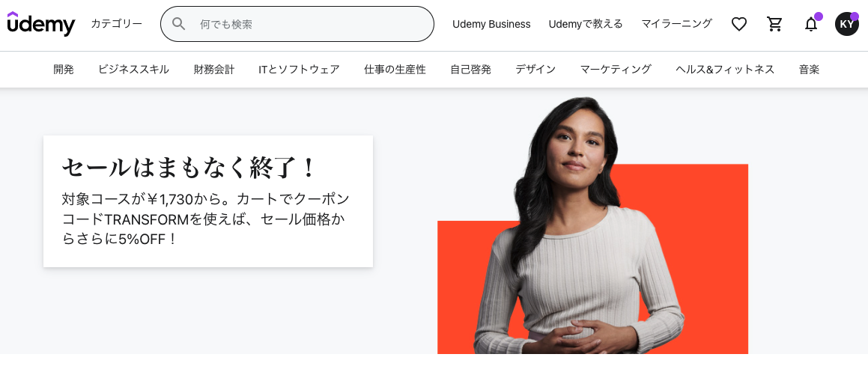
Task: Open マイラーニング page
Action: (x=676, y=24)
